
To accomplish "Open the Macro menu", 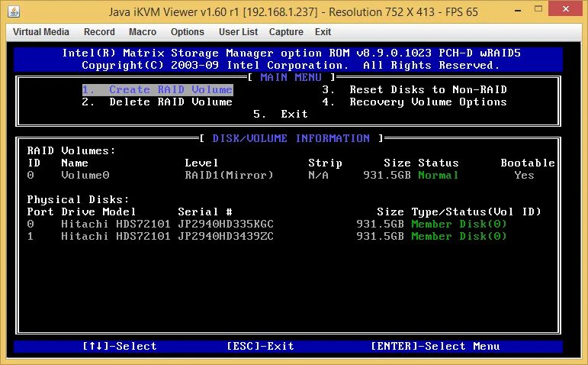I will [x=143, y=32].
